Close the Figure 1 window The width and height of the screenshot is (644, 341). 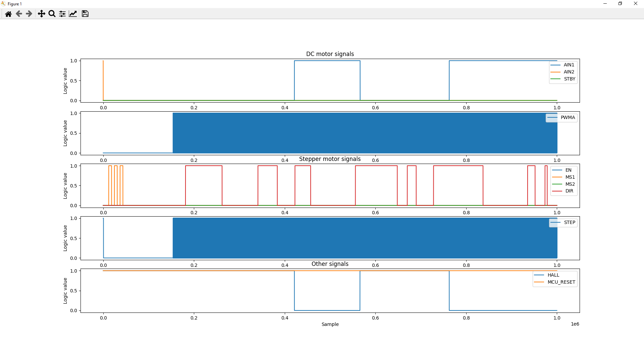[x=636, y=4]
